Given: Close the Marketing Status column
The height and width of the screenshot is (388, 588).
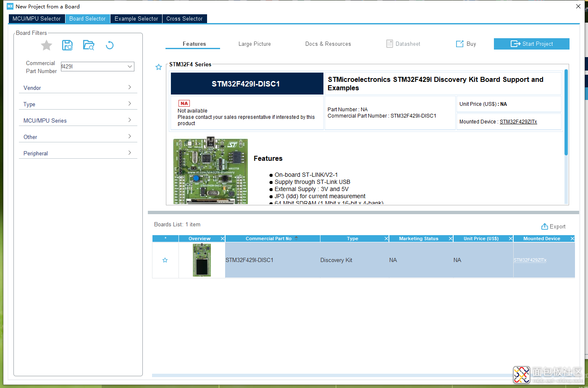Looking at the screenshot, I should (x=451, y=239).
